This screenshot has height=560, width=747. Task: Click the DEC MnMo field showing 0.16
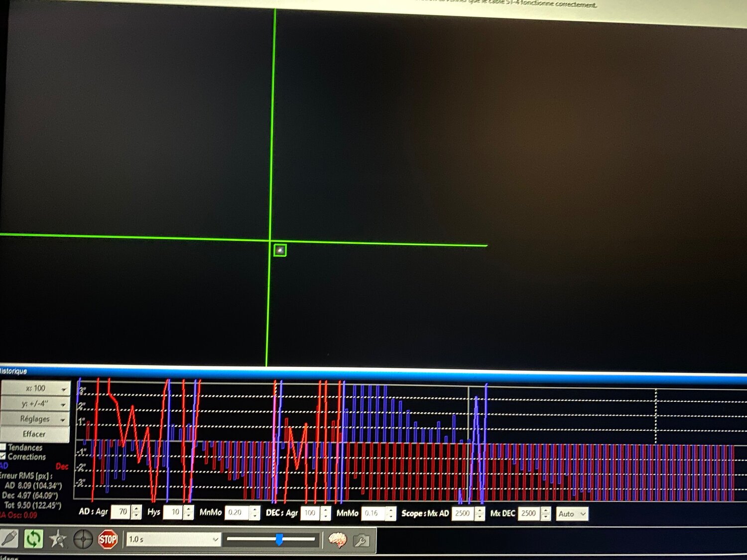373,513
